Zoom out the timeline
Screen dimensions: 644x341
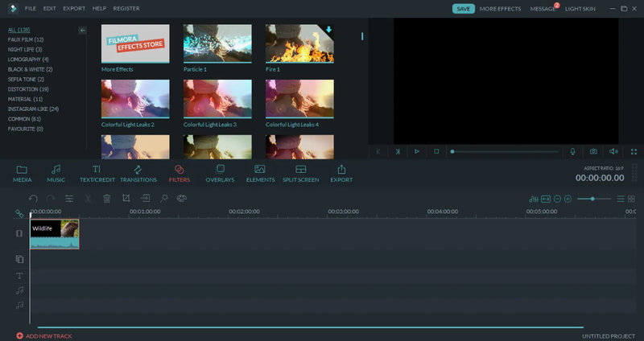pos(557,199)
